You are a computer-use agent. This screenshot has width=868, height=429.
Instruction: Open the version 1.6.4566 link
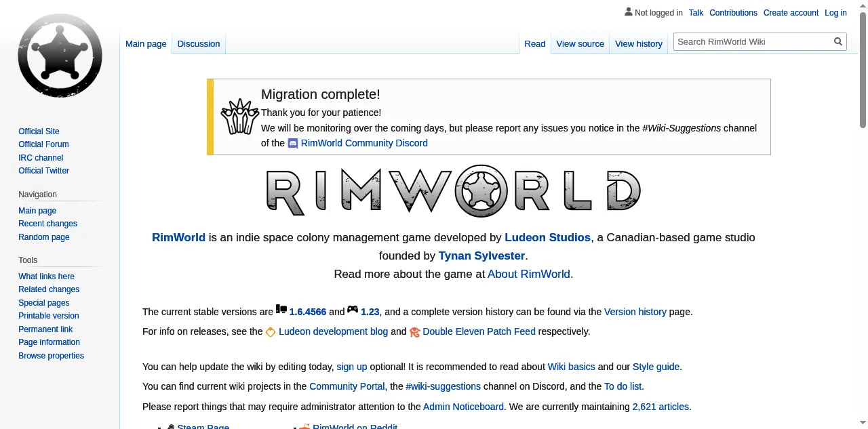click(308, 312)
